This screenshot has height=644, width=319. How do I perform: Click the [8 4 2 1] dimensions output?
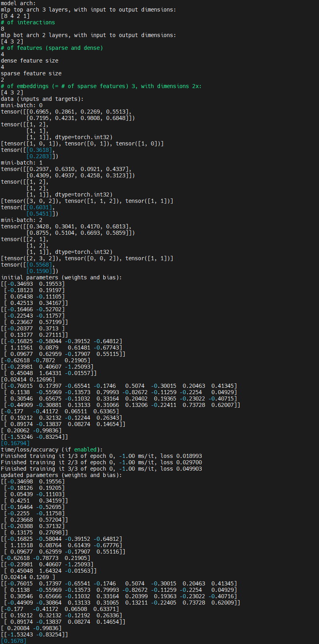tap(15, 16)
